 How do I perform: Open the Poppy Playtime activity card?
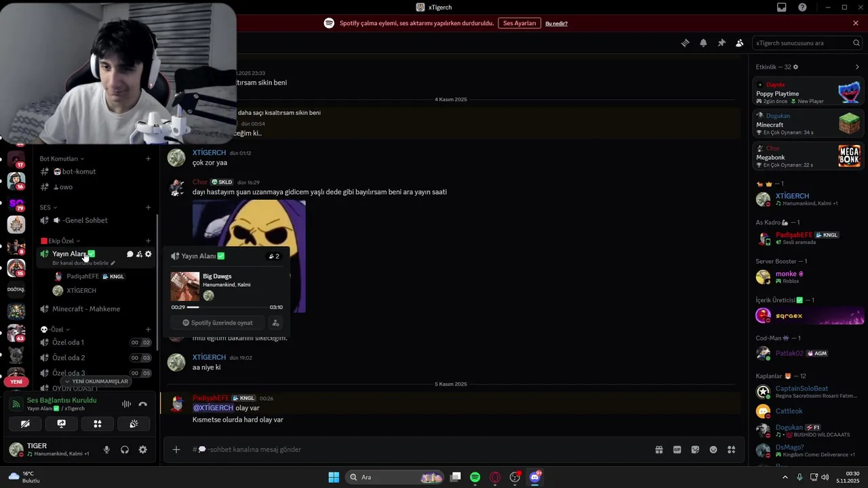coord(808,91)
